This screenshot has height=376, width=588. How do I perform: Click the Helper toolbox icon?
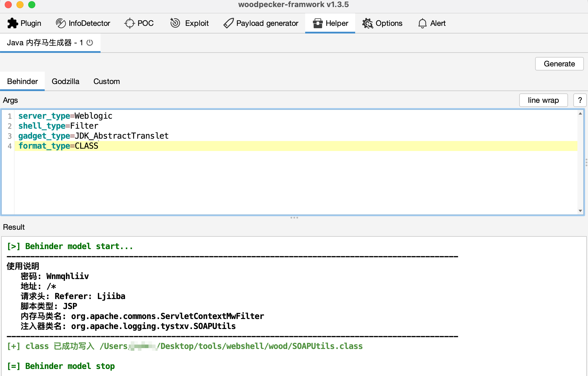[318, 23]
